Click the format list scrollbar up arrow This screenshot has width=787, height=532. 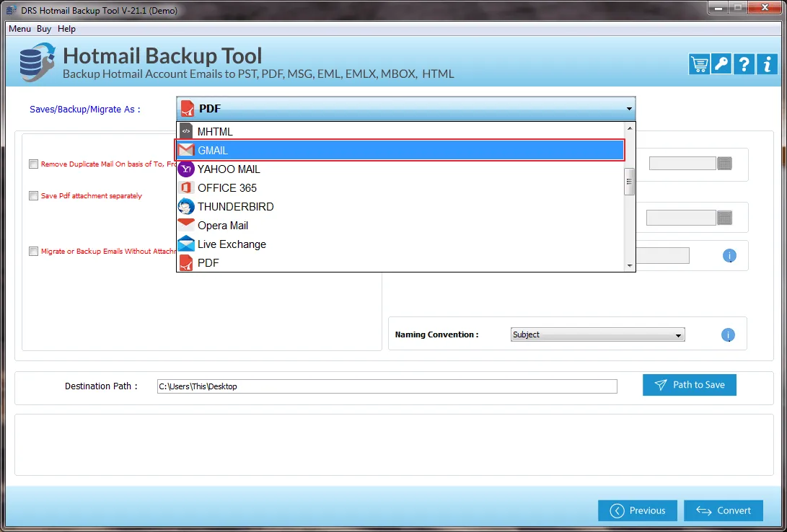click(x=630, y=128)
